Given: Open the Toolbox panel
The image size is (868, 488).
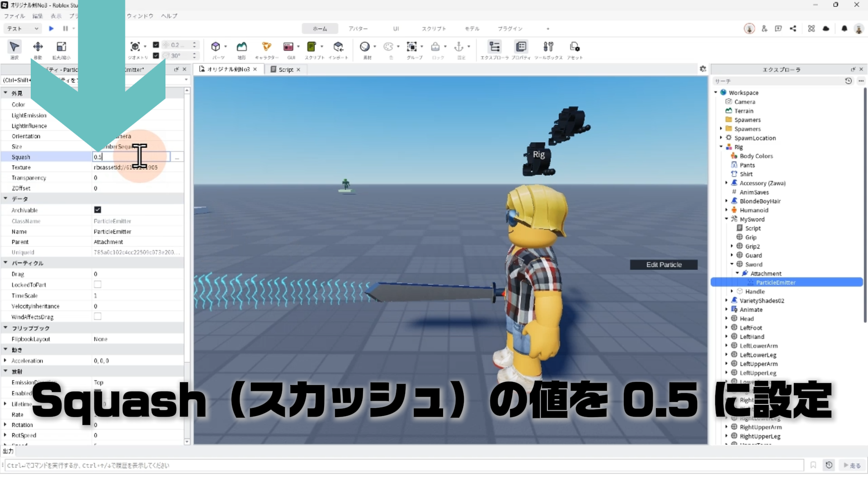Looking at the screenshot, I should pos(548,47).
